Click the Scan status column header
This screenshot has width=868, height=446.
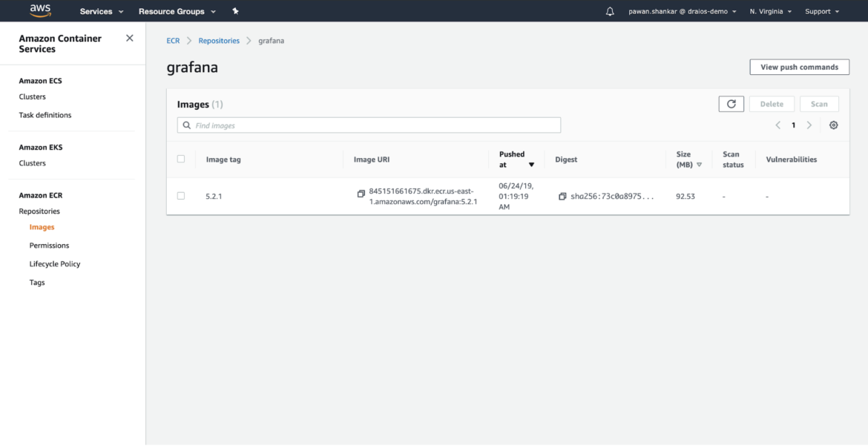coord(733,160)
